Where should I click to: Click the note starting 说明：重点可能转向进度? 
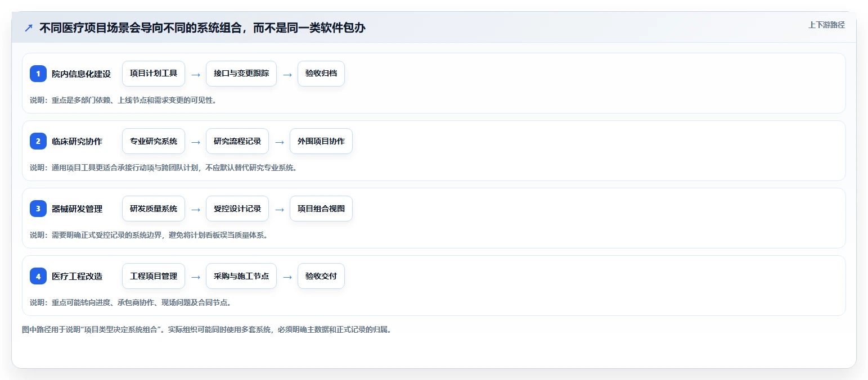coord(131,302)
